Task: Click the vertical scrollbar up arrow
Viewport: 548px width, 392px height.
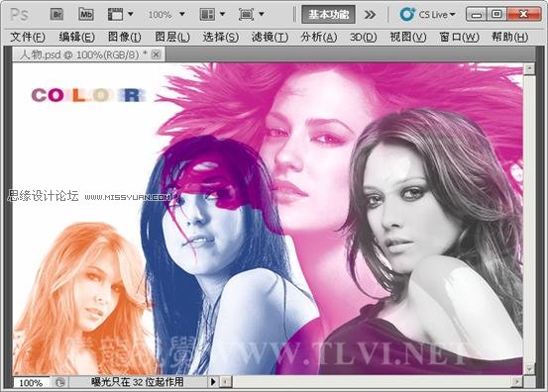Action: pos(529,68)
